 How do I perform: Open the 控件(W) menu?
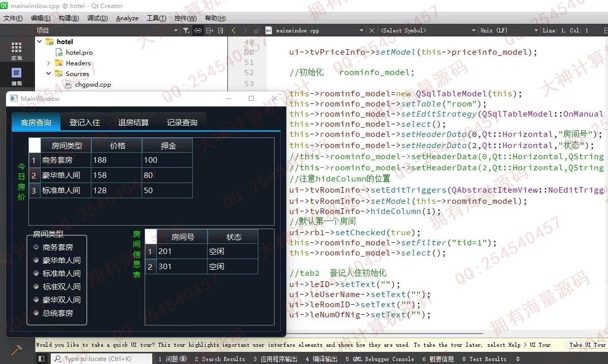(x=185, y=18)
